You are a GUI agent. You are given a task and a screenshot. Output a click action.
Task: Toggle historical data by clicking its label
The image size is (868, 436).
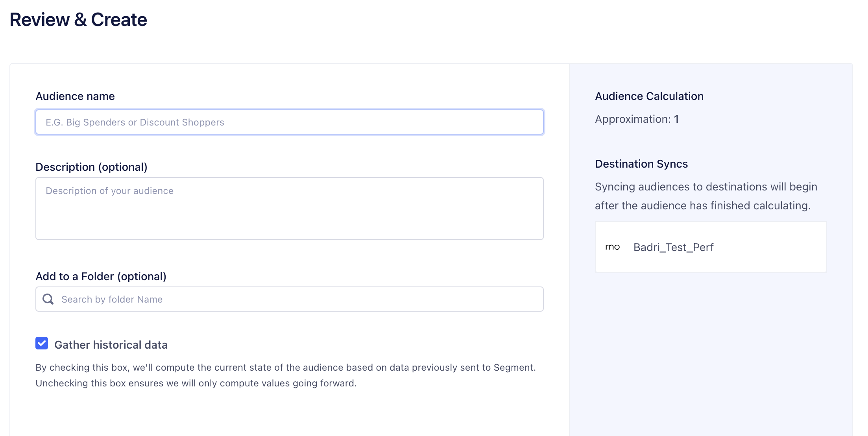coord(111,345)
